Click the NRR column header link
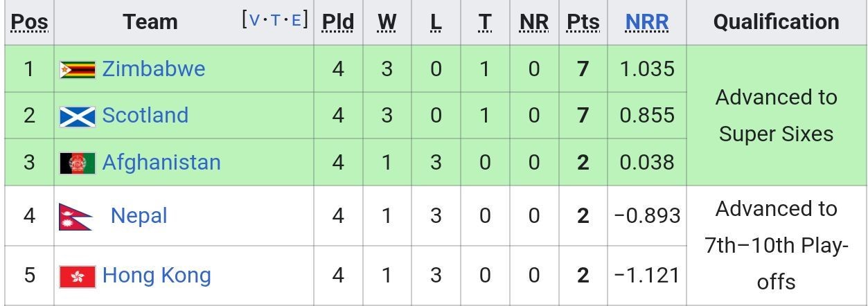 [647, 21]
